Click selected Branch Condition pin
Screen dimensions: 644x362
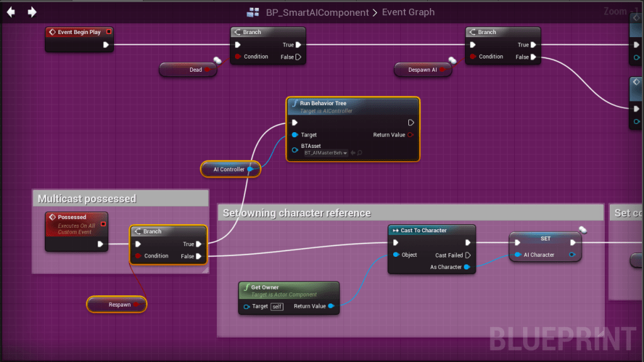(x=139, y=256)
